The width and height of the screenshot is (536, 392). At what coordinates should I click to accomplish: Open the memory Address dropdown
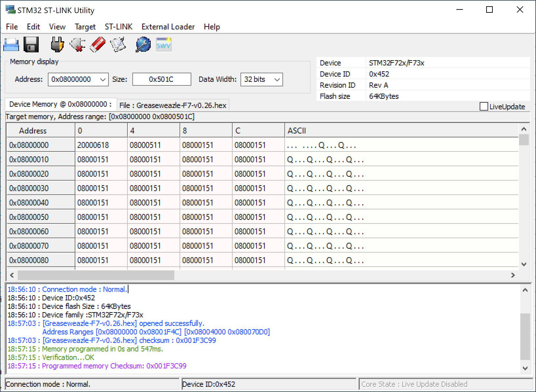click(x=78, y=79)
